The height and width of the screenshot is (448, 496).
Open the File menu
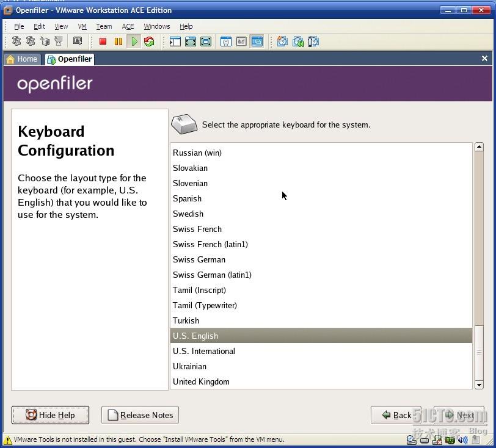[19, 27]
